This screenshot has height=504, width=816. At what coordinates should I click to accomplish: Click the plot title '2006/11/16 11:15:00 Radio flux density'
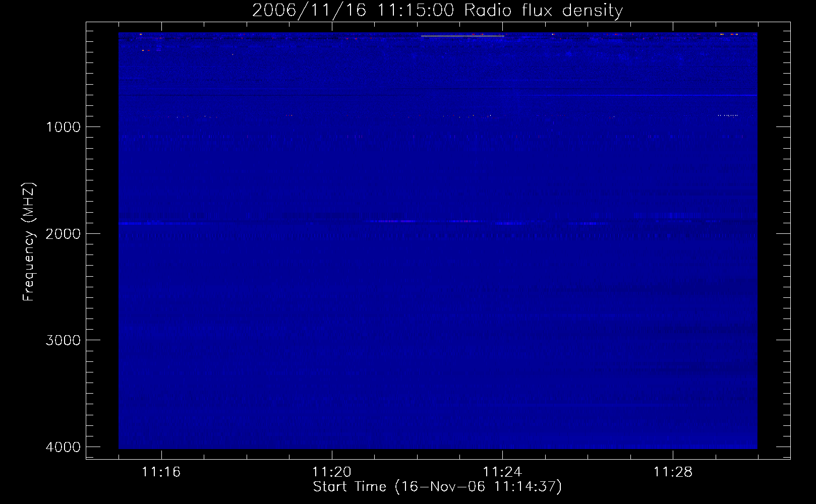(437, 10)
